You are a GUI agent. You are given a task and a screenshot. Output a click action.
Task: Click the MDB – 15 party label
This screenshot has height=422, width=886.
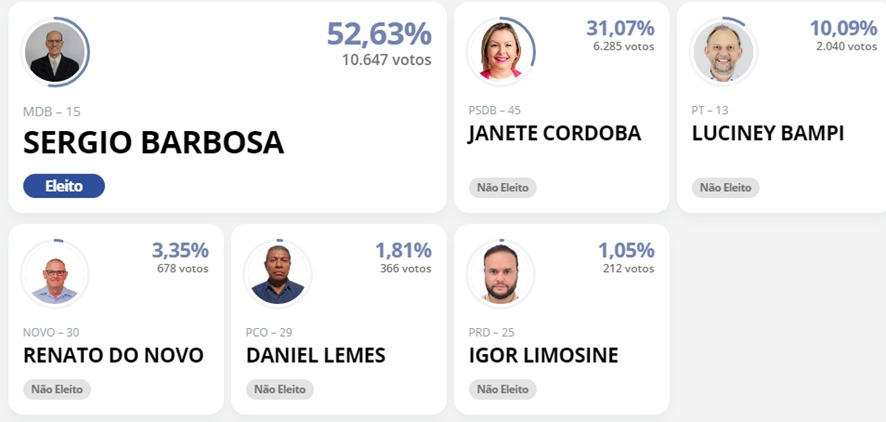(51, 112)
